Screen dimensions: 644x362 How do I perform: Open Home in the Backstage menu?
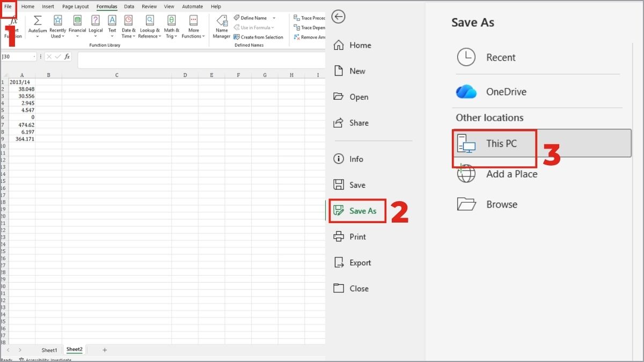(353, 45)
